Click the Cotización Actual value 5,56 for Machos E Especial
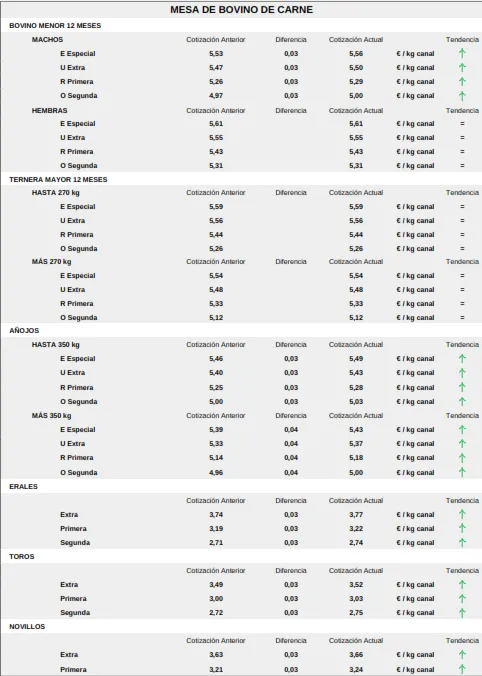The image size is (482, 676). point(356,54)
